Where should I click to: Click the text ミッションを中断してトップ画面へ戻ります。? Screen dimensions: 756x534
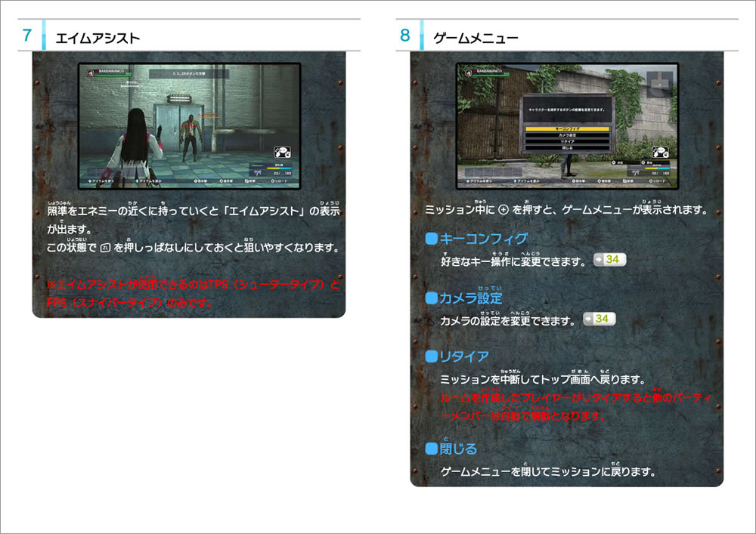point(543,379)
